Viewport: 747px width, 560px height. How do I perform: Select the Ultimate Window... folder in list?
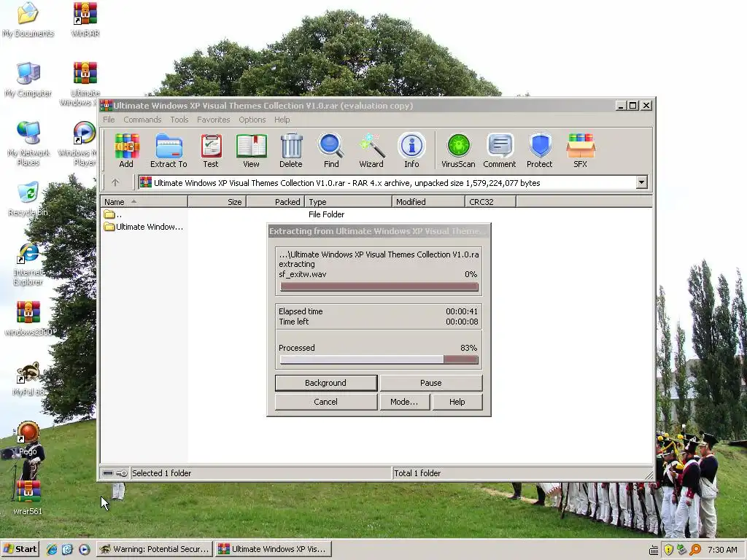[144, 227]
